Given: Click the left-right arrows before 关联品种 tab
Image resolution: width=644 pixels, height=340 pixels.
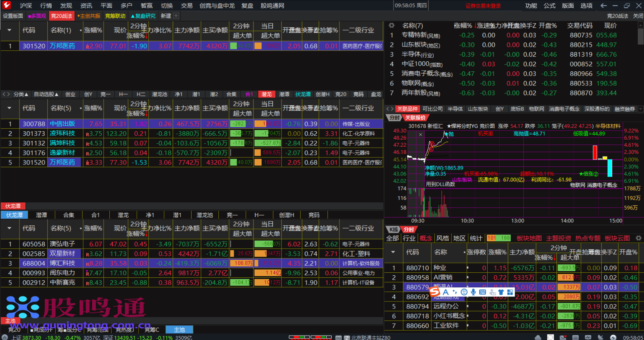Looking at the screenshot, I should [x=390, y=109].
